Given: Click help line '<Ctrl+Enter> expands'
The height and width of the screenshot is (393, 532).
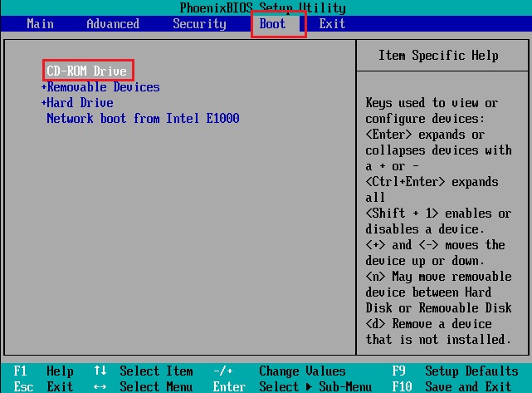Looking at the screenshot, I should pyautogui.click(x=432, y=182).
